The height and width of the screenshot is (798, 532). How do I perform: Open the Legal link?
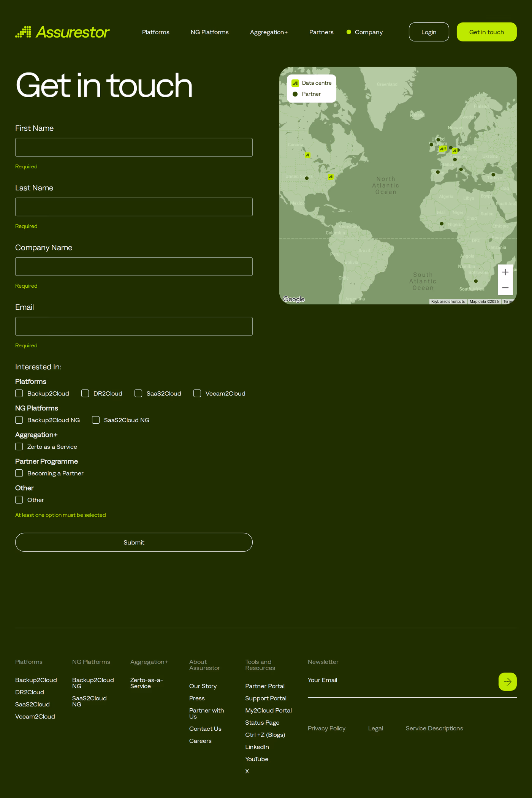(375, 728)
